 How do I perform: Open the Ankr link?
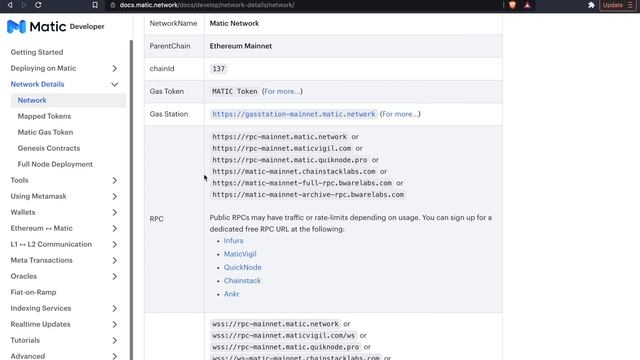[231, 294]
